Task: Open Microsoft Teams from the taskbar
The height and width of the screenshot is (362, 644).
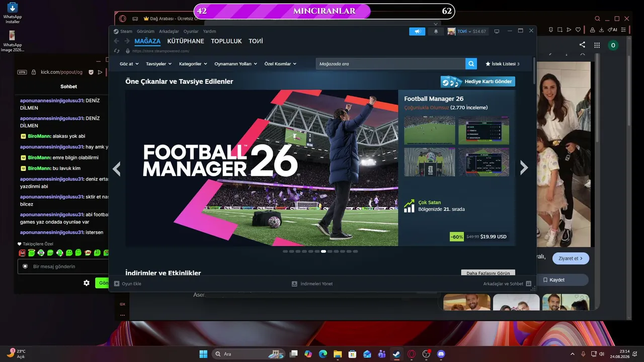Action: [382, 354]
